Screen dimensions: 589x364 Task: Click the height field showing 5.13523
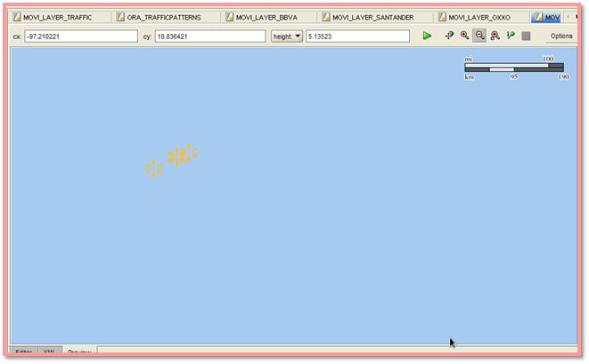coord(357,36)
